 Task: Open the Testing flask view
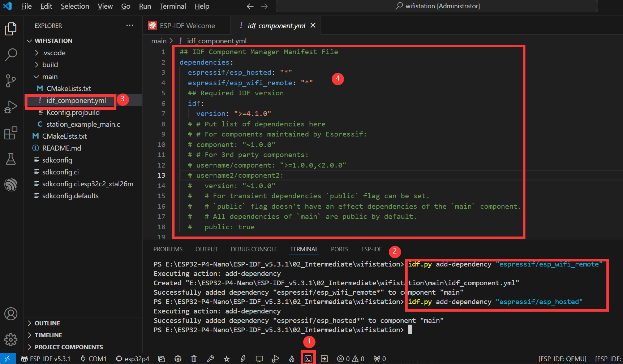coord(11,159)
